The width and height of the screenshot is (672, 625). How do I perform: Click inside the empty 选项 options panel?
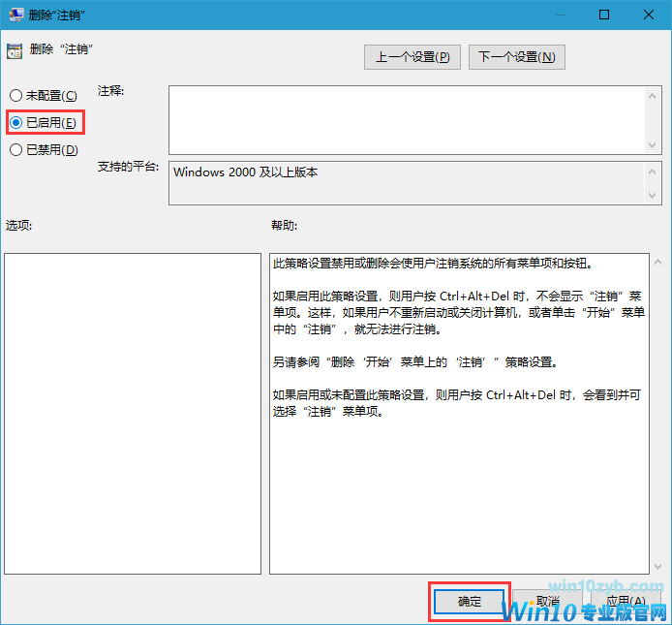(x=133, y=414)
